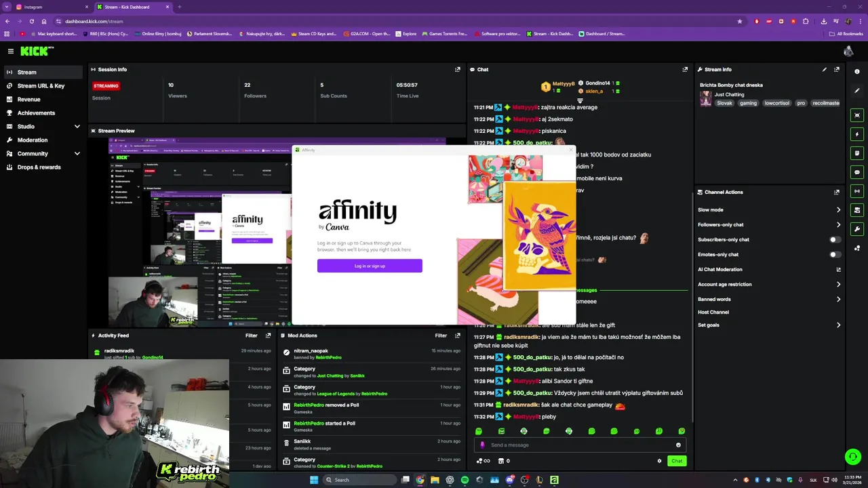This screenshot has width=868, height=488.
Task: Click the green Chat send button
Action: (677, 461)
